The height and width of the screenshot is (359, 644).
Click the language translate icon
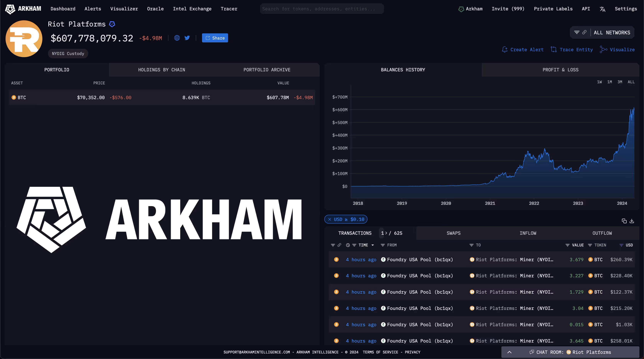click(x=602, y=9)
